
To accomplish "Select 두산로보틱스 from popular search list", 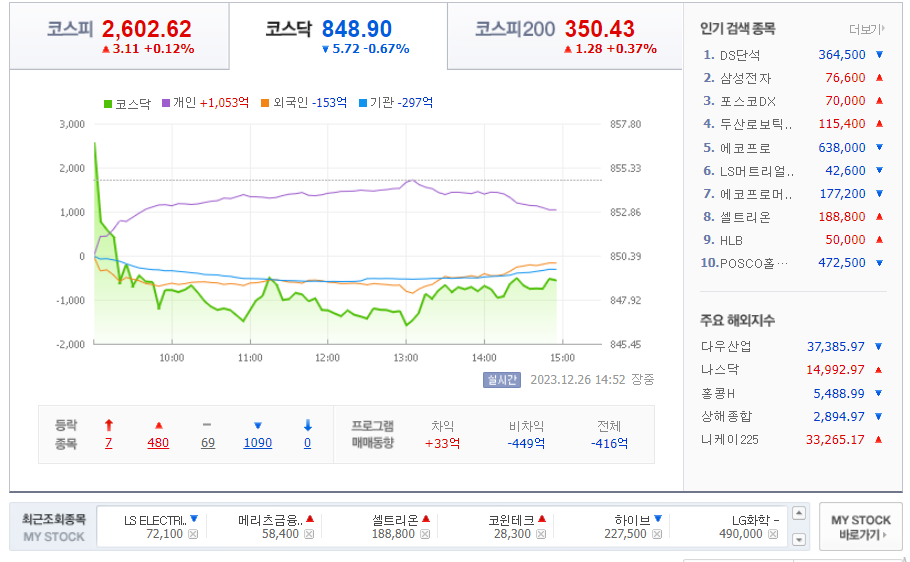I will (756, 124).
